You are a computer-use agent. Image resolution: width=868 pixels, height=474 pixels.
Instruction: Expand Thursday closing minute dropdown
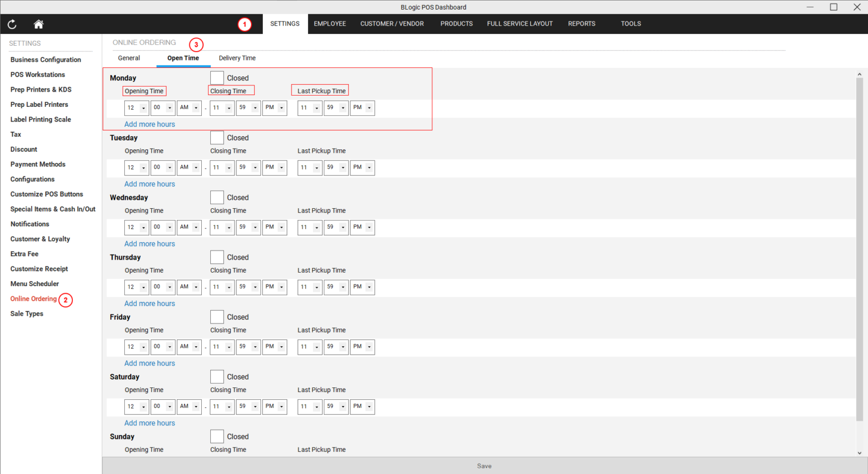[x=248, y=287]
